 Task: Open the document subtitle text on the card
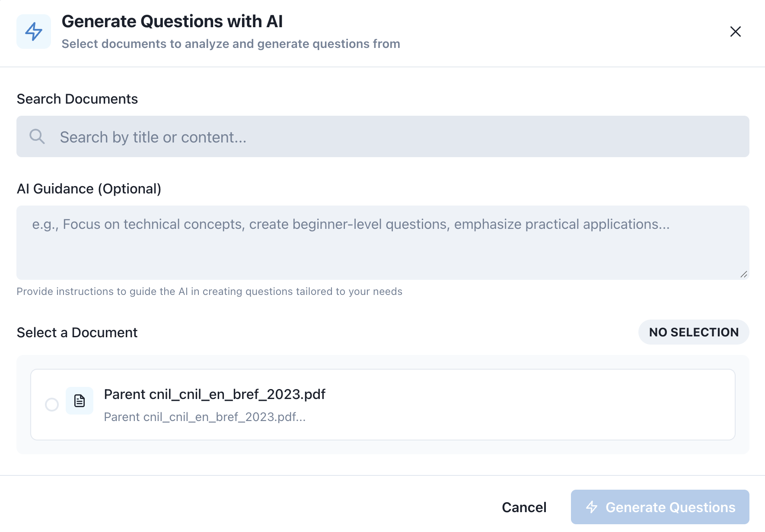point(205,417)
